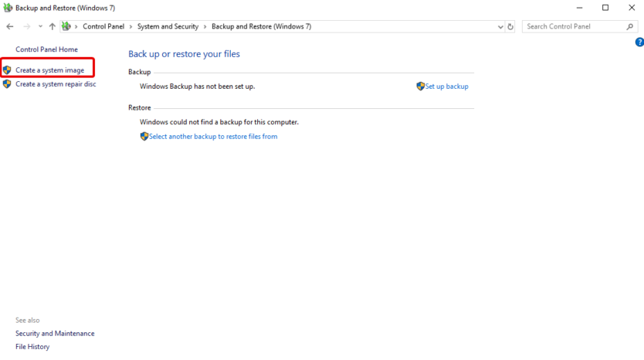Go back using the Back arrow
Viewport: 644px width, 360px height.
tap(10, 26)
